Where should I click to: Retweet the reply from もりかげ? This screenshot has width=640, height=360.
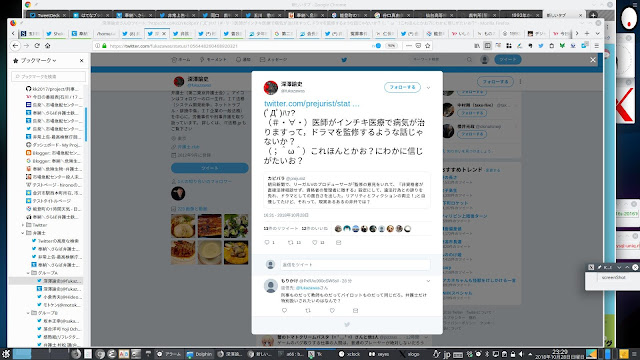pos(308,311)
